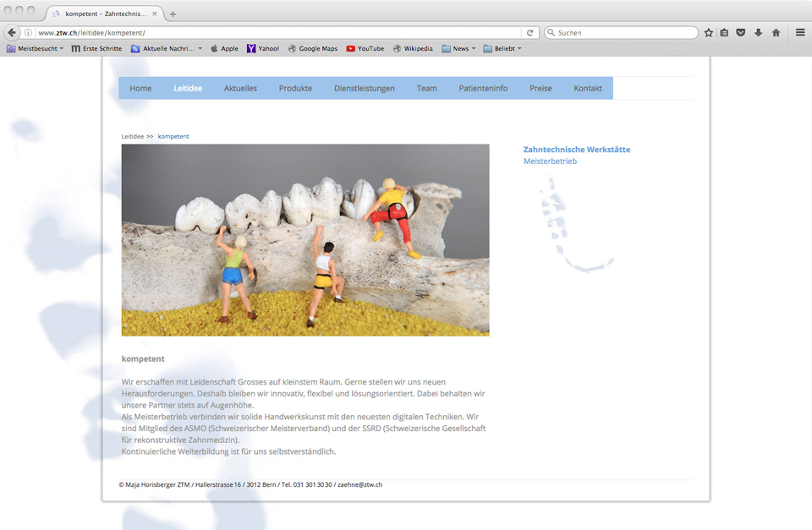
Task: Open the Apple bookmark
Action: (x=225, y=49)
